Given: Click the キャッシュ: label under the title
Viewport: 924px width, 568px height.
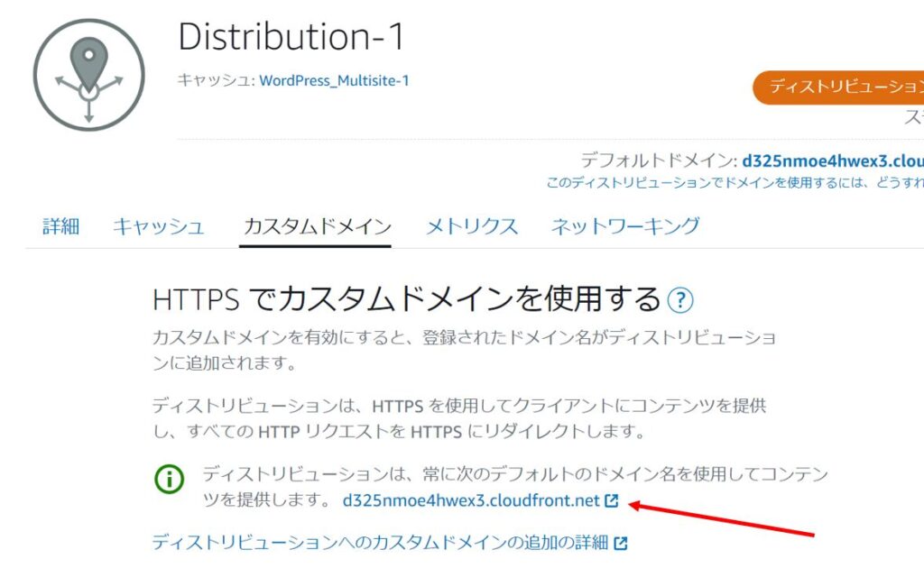Looking at the screenshot, I should pyautogui.click(x=217, y=81).
